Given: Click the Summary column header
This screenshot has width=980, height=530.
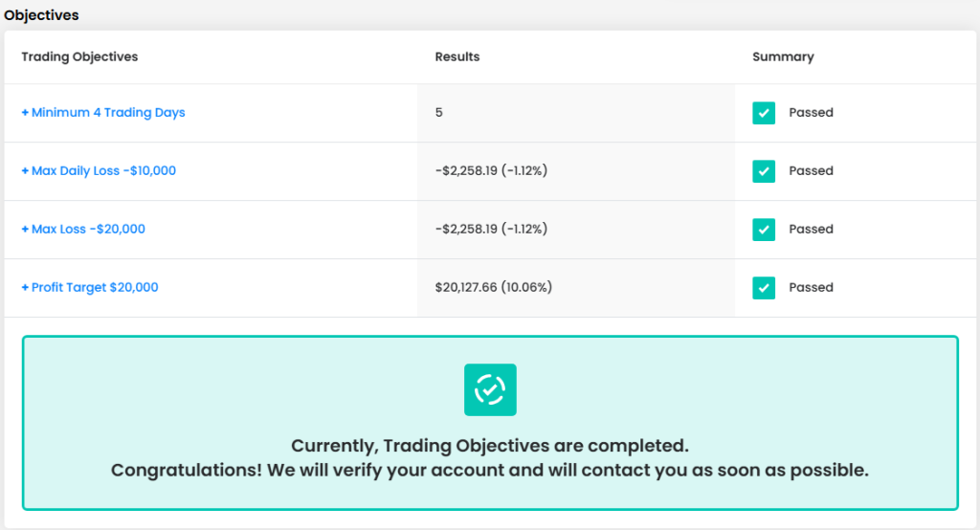Looking at the screenshot, I should click(783, 56).
